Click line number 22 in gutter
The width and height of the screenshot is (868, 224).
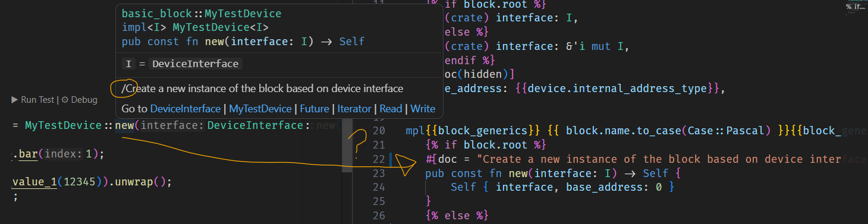(x=379, y=159)
